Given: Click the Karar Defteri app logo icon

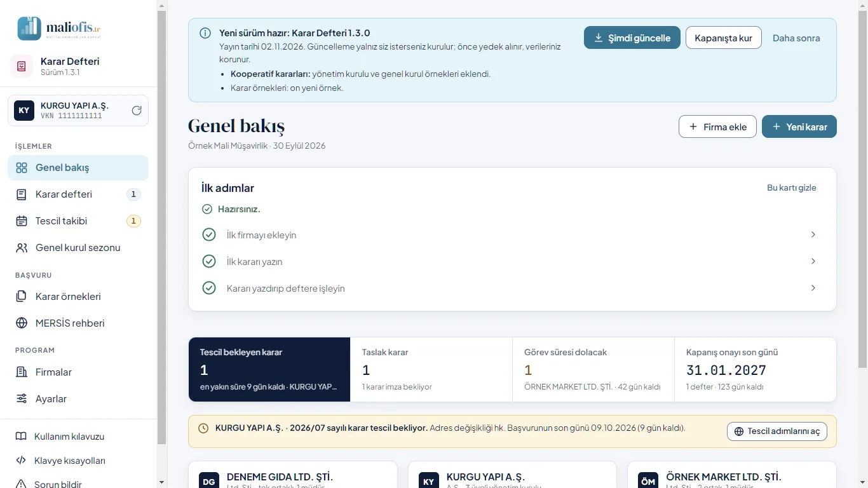Looking at the screenshot, I should click(21, 66).
